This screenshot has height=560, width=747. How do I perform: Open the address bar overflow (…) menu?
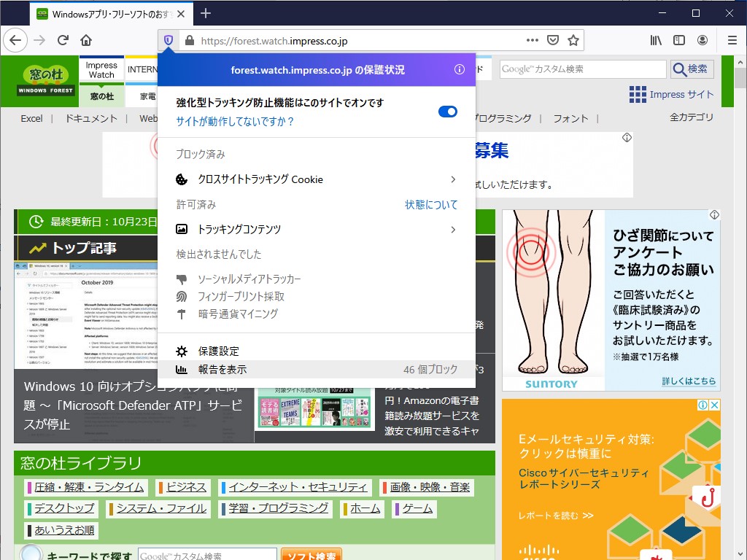click(532, 40)
